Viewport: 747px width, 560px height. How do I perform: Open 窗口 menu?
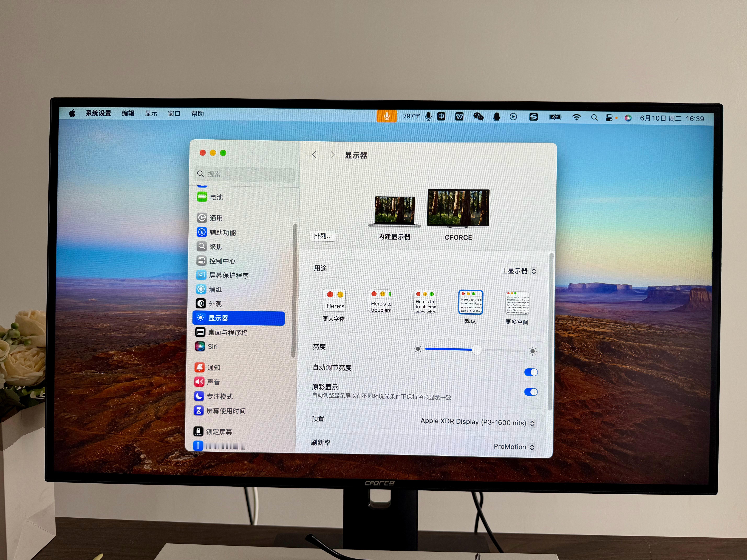pyautogui.click(x=174, y=114)
